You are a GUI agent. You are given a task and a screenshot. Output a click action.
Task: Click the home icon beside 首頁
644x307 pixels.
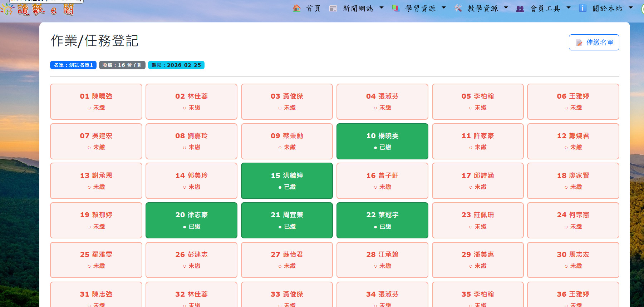coord(296,8)
